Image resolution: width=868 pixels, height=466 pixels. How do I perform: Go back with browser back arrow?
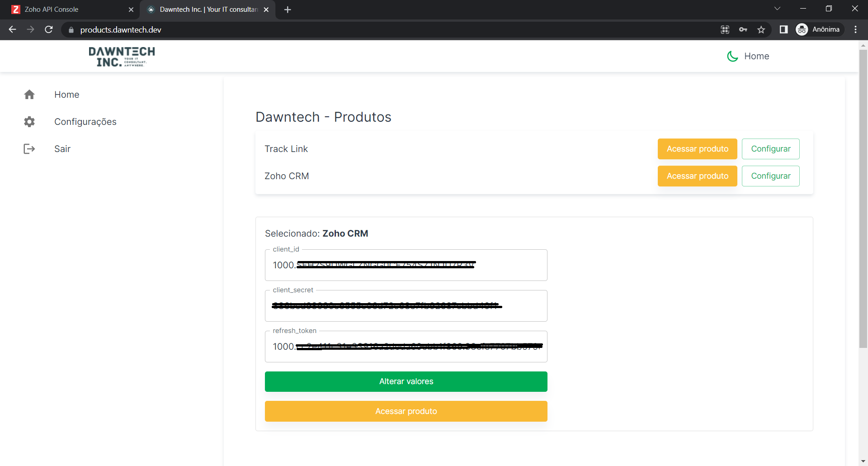pyautogui.click(x=12, y=29)
